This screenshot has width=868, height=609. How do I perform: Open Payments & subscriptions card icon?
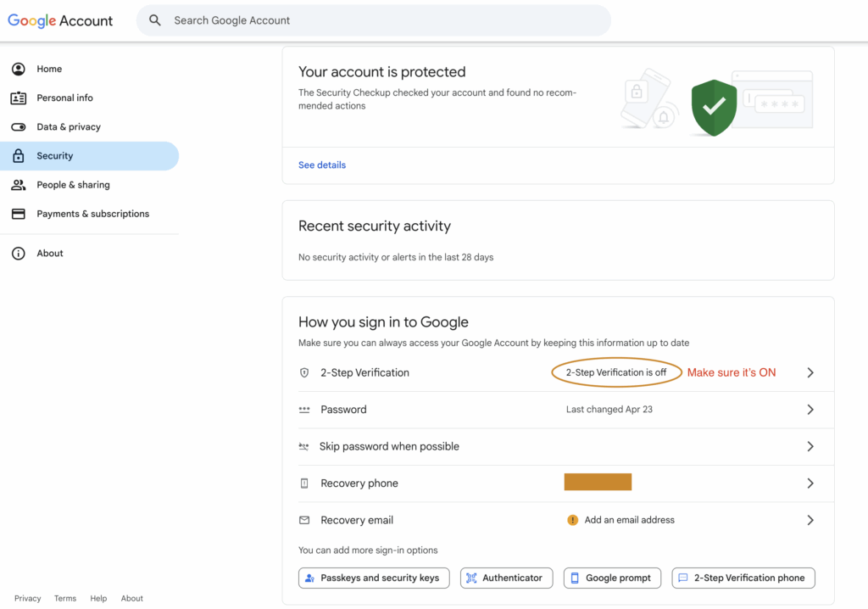19,214
